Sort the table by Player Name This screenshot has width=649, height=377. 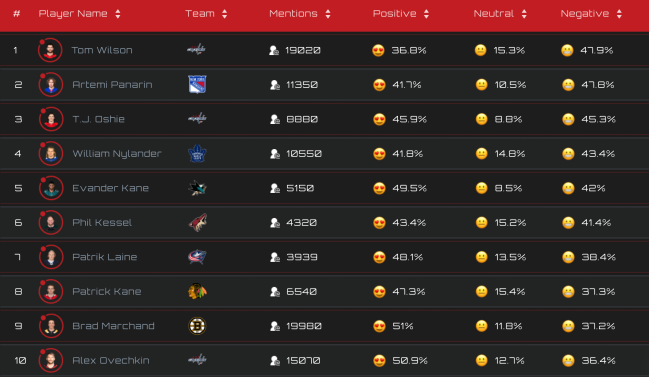(118, 14)
